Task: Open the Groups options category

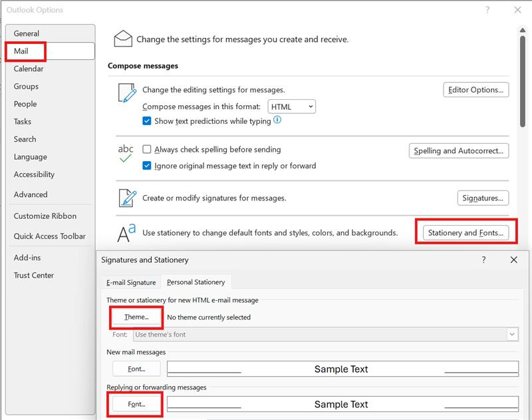Action: 51,87
